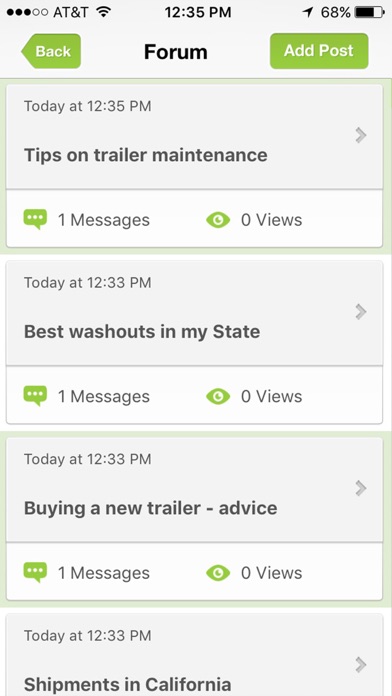Tap the message bubble icon under Best washouts
The height and width of the screenshot is (696, 392).
[x=35, y=396]
